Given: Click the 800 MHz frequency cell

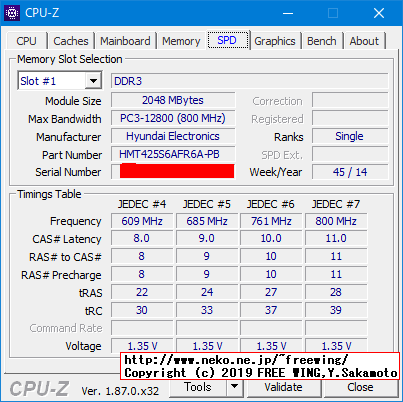Looking at the screenshot, I should point(336,221).
